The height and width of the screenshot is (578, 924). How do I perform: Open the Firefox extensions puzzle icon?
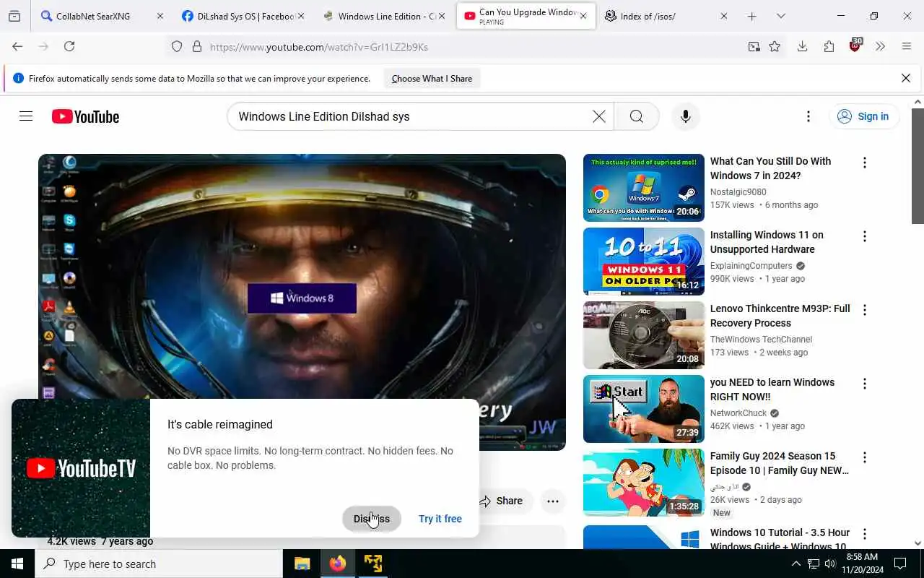(829, 46)
